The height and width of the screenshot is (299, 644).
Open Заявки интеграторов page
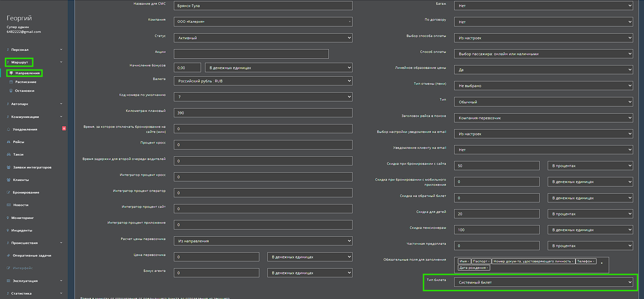point(32,167)
